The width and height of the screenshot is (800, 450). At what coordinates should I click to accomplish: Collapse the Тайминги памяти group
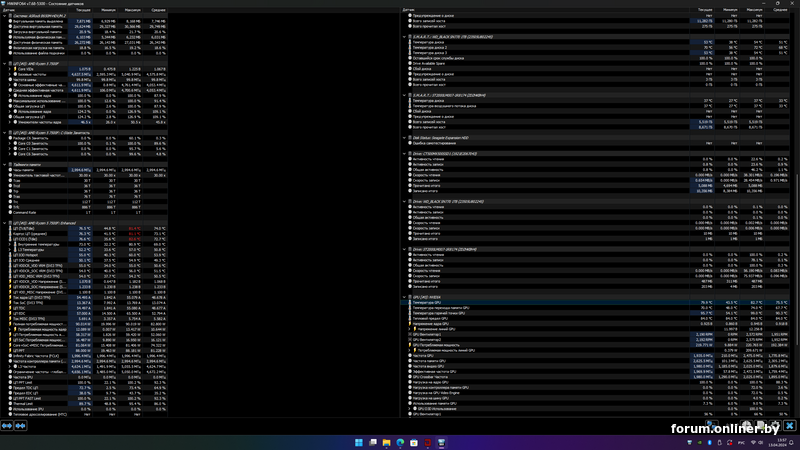5,165
